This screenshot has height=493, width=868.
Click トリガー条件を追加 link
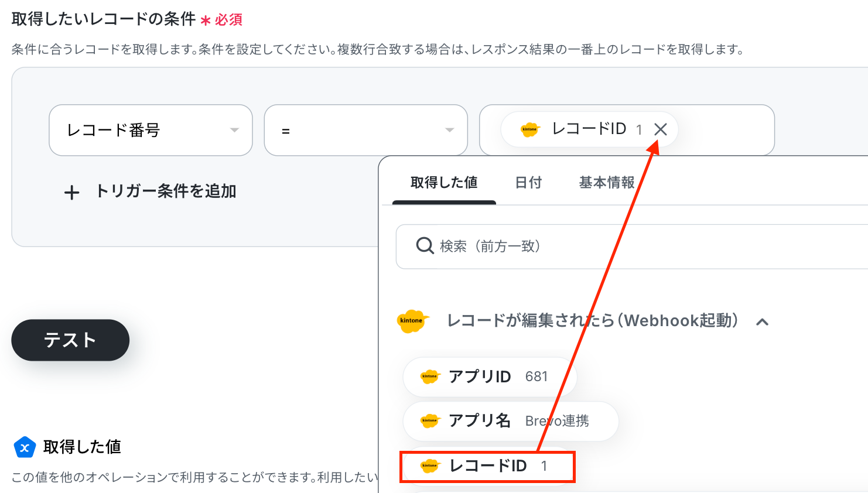coord(166,191)
